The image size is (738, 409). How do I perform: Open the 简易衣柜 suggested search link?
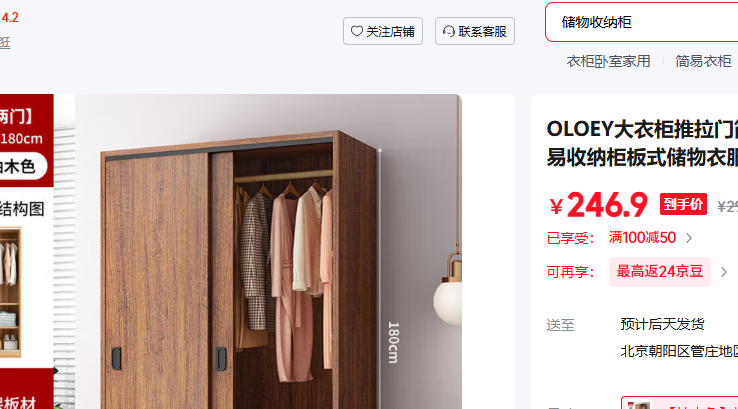point(703,61)
